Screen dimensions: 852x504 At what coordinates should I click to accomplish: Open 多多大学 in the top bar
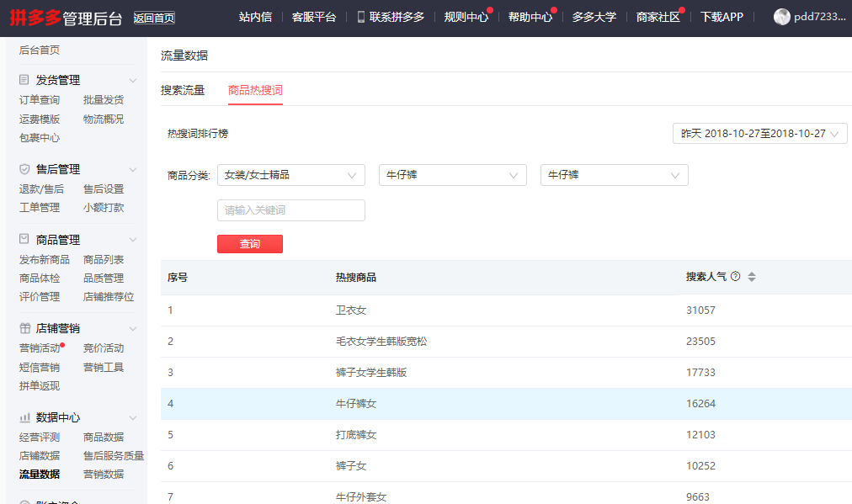tap(594, 17)
